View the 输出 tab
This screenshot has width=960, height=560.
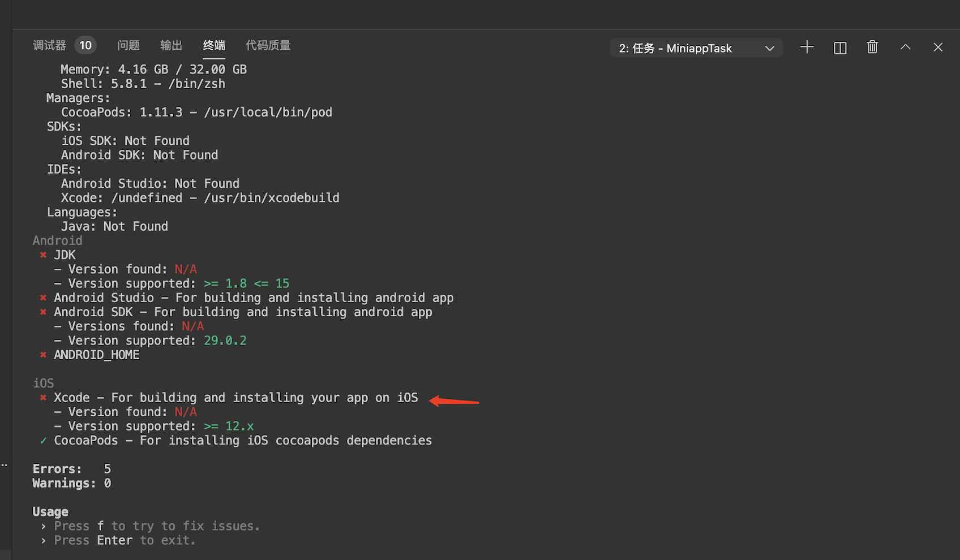pyautogui.click(x=171, y=45)
